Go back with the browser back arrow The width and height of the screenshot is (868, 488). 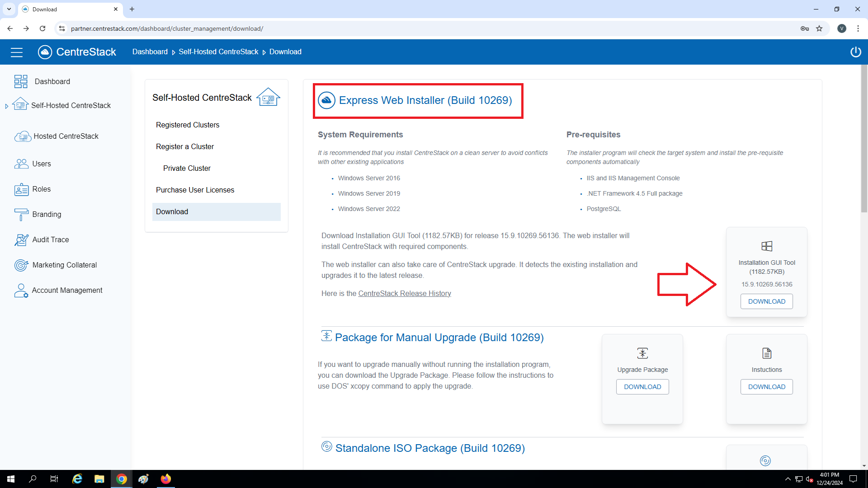pos(10,28)
